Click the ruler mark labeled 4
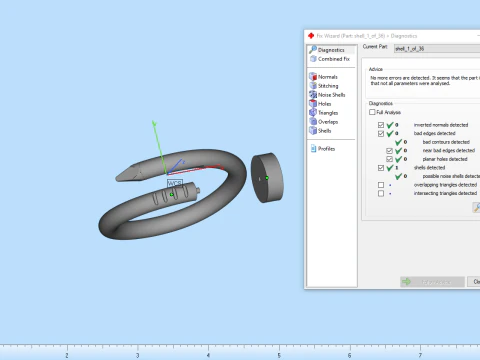480x360 pixels. [x=208, y=355]
